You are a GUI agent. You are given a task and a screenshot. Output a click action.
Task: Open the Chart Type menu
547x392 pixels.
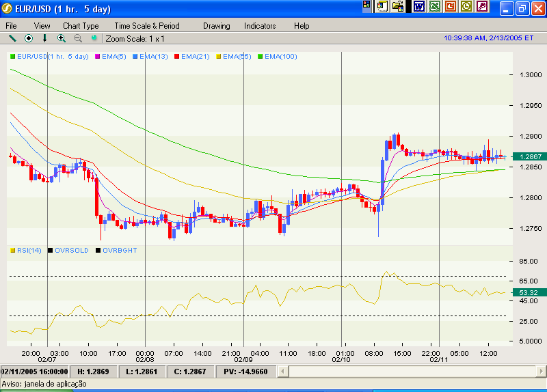(x=81, y=26)
